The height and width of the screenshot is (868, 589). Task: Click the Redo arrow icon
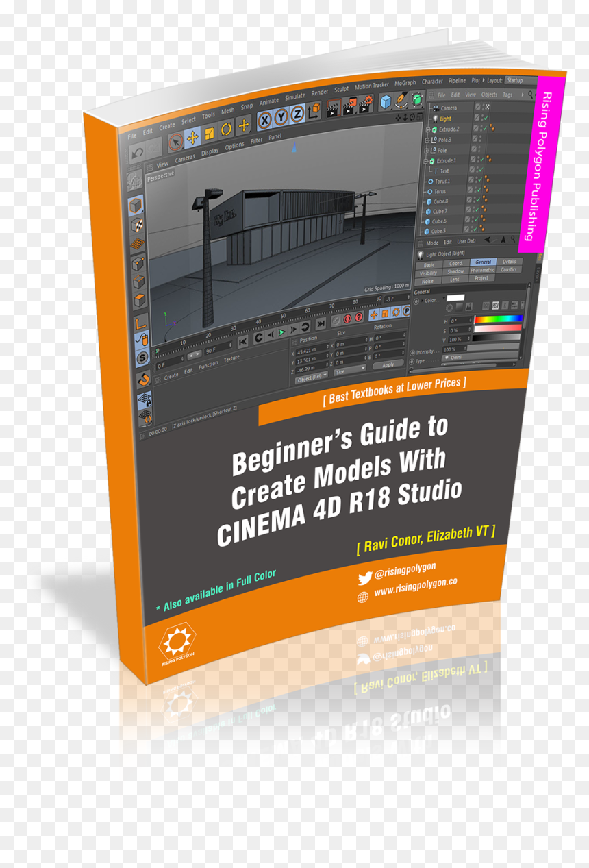pyautogui.click(x=154, y=147)
